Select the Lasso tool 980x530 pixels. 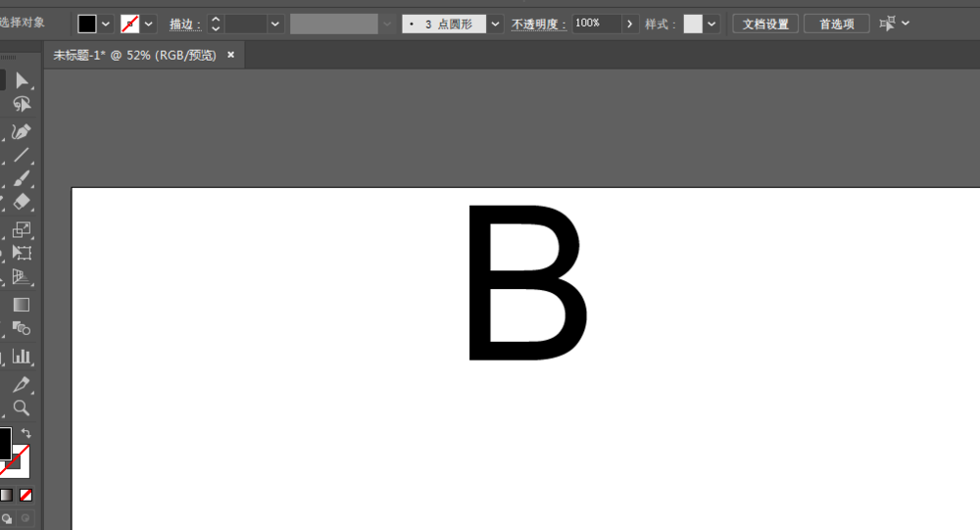tap(22, 104)
